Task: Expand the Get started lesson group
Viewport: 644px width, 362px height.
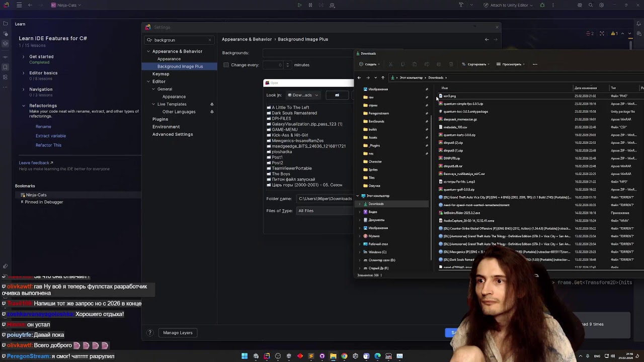Action: pyautogui.click(x=23, y=57)
